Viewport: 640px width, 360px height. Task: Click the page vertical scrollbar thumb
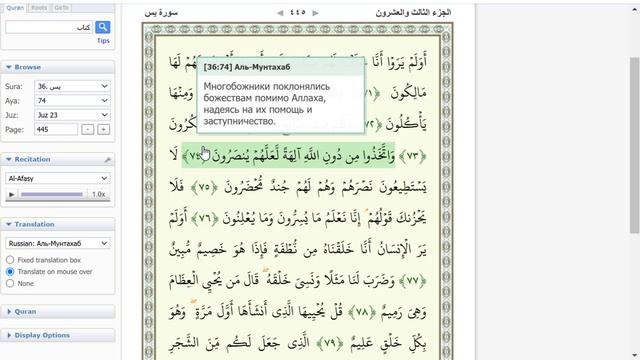tap(634, 145)
